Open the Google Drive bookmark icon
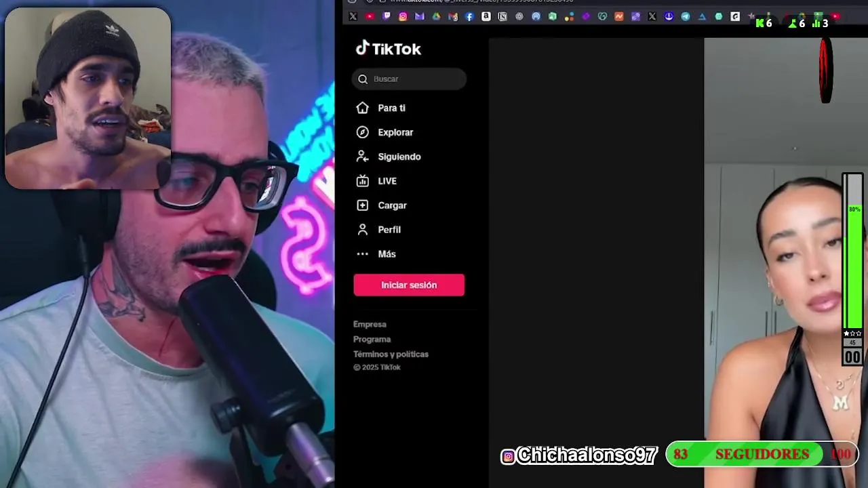Screen dimensions: 868x488 tap(436, 16)
